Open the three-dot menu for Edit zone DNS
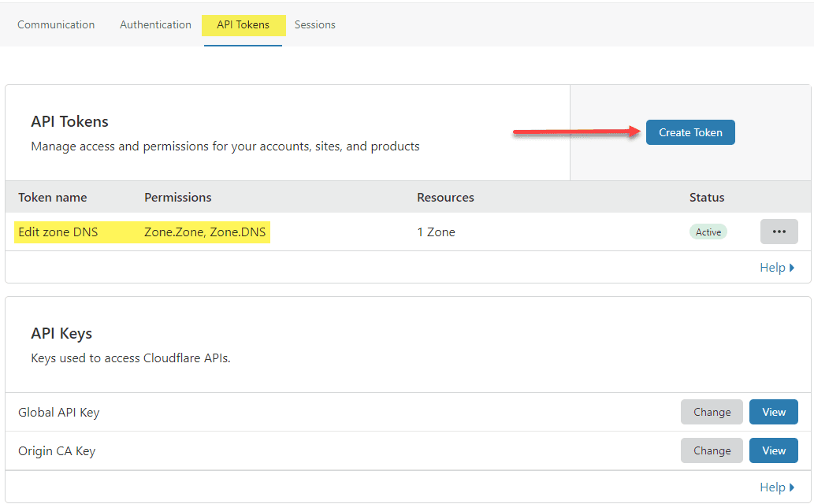The image size is (814, 504). (779, 232)
